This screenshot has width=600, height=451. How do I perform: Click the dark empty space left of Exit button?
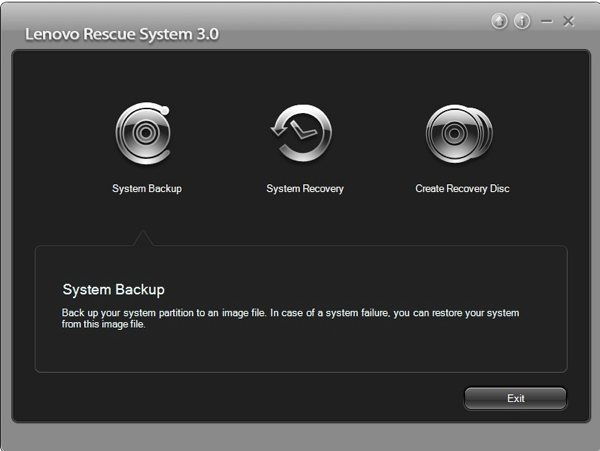[250, 398]
